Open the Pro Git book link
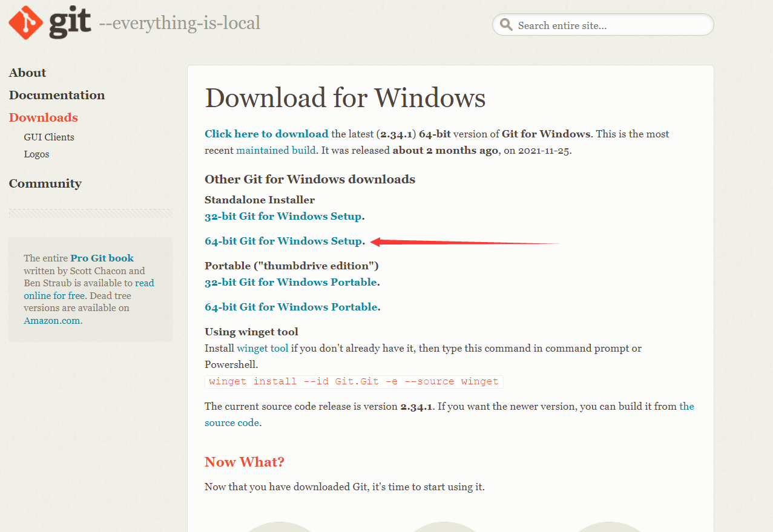Screen dimensions: 773x532 point(102,258)
